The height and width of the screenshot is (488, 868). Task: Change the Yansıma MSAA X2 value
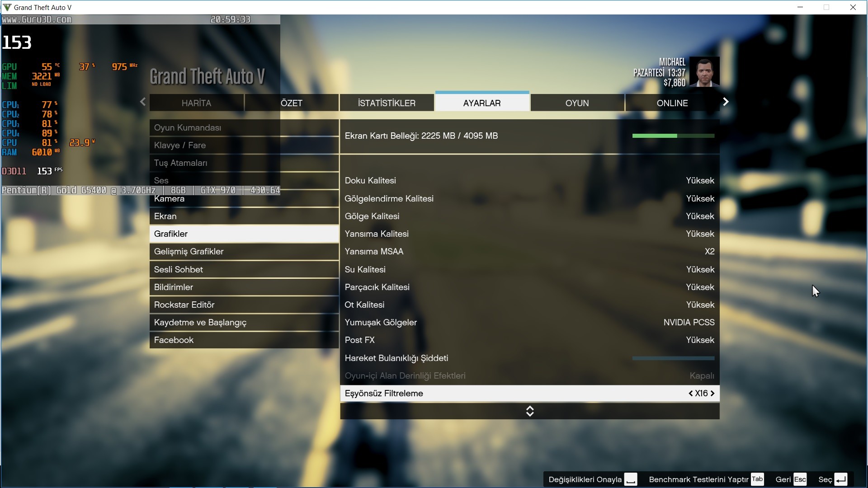(709, 252)
